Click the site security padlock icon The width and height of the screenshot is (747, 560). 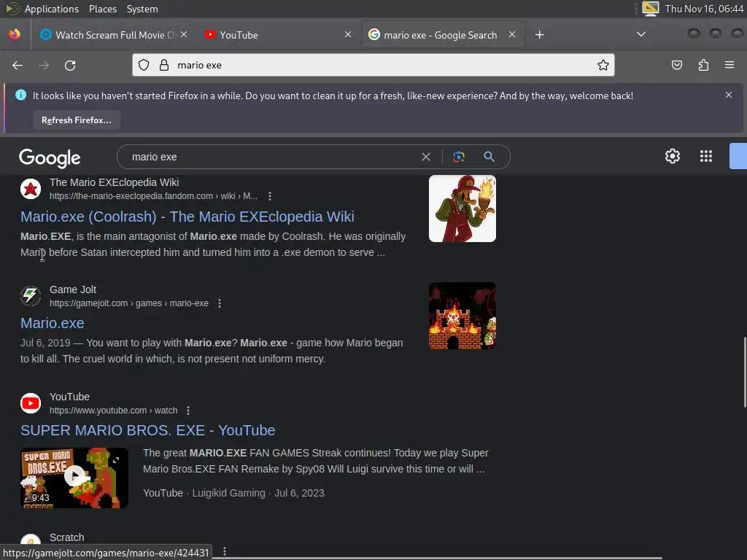[x=164, y=65]
